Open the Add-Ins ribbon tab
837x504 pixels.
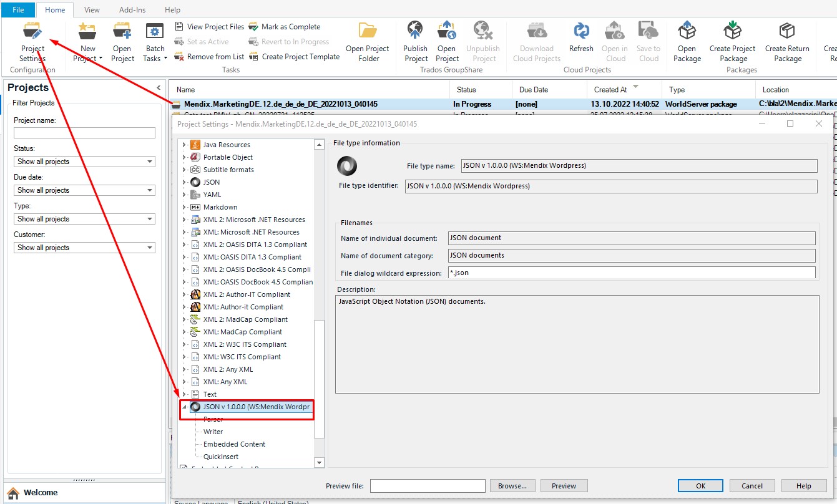pos(132,10)
